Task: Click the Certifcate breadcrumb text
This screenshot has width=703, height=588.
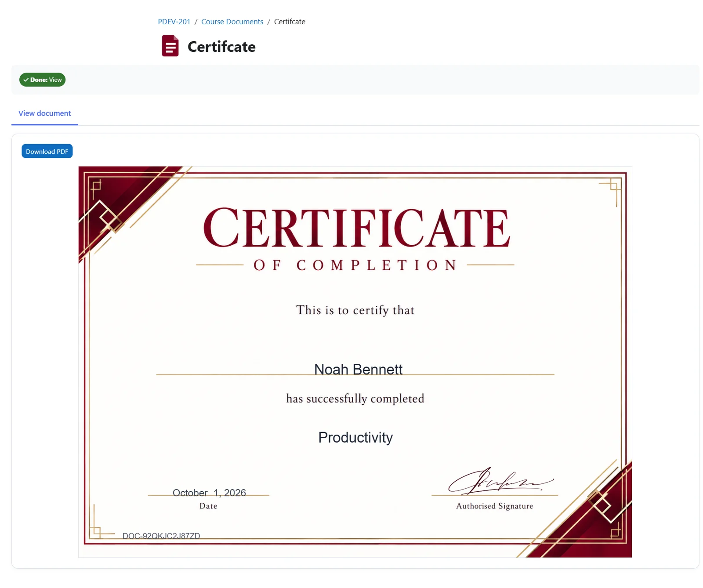Action: (x=290, y=22)
